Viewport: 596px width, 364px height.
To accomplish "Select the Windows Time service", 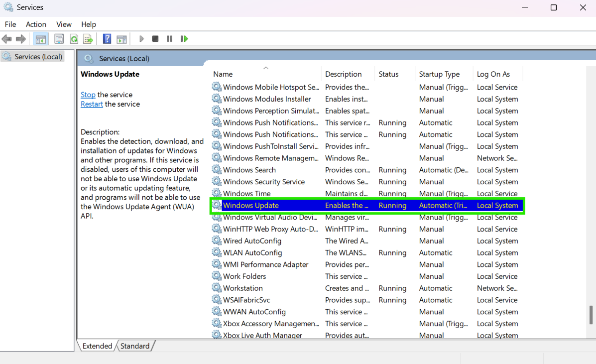I will tap(367, 193).
